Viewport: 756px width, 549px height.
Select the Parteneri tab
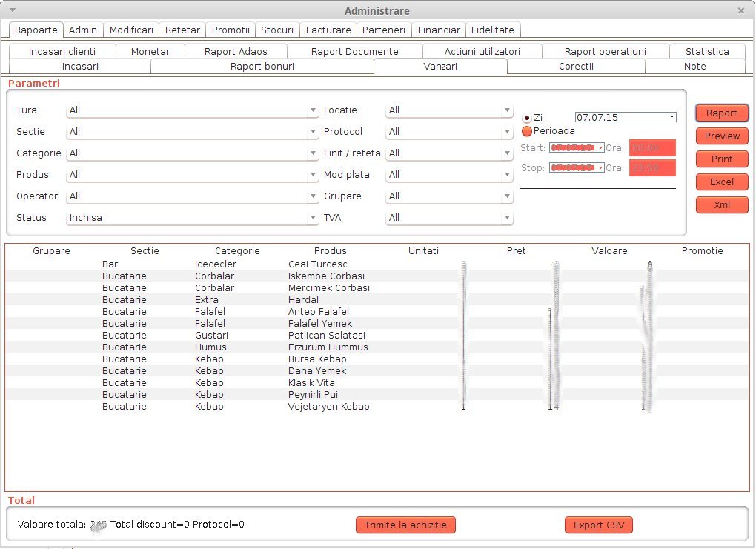pos(384,30)
